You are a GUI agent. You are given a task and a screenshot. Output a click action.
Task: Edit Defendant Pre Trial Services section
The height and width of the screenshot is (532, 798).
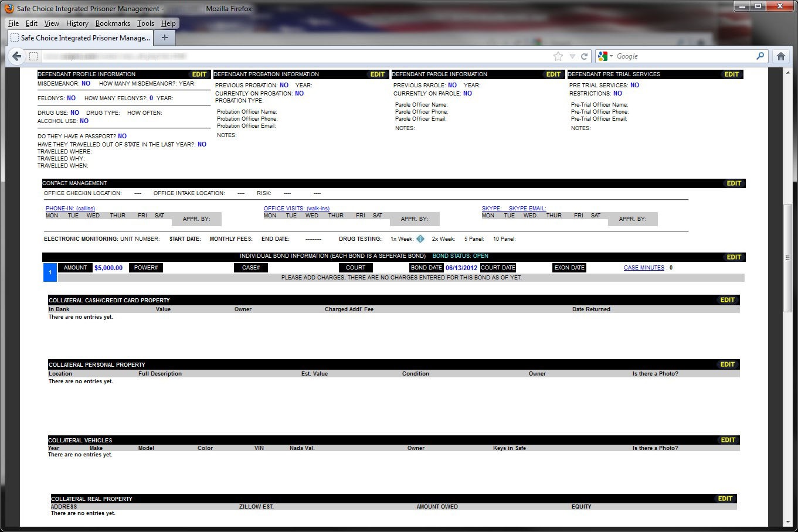[x=732, y=74]
